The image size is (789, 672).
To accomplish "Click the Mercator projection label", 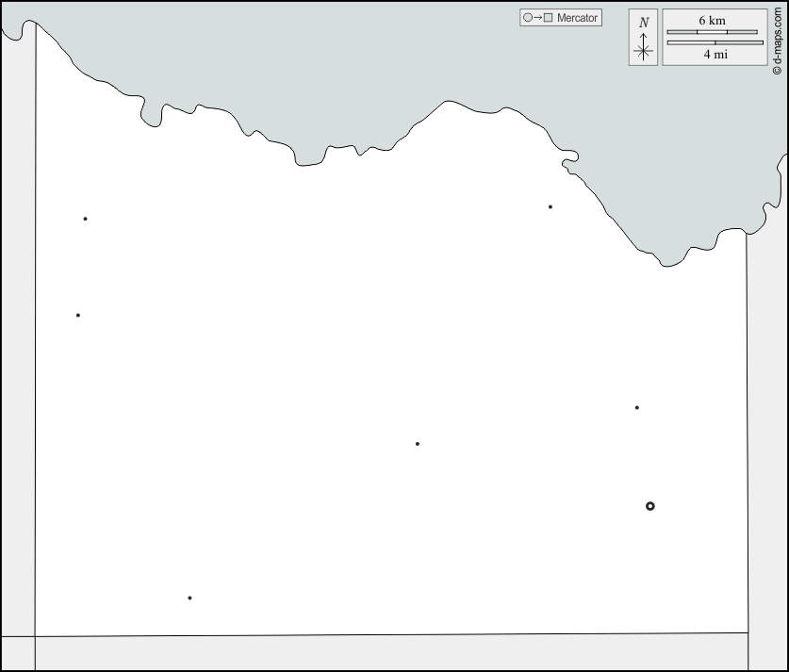I will (x=577, y=18).
